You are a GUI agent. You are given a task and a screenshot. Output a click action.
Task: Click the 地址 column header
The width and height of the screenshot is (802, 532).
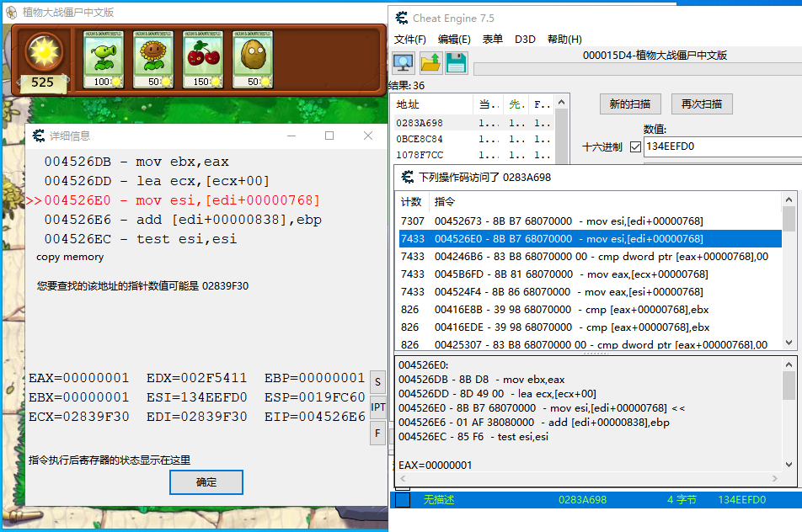pos(433,104)
